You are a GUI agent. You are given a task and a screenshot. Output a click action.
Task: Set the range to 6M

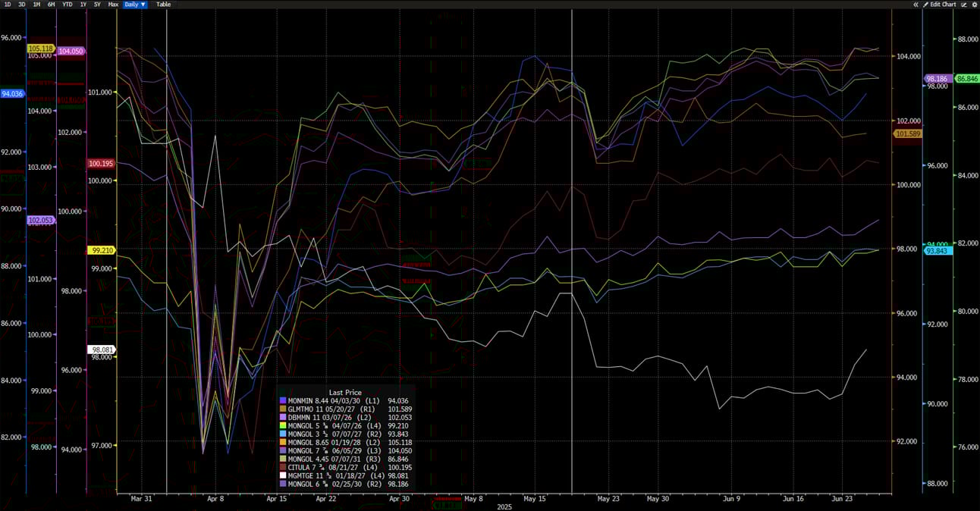[x=51, y=5]
